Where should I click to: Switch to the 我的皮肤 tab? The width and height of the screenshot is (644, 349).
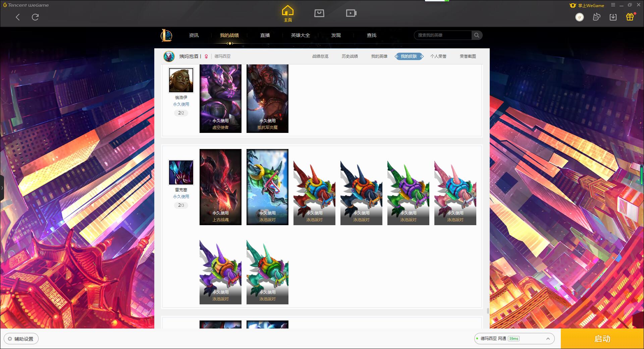pyautogui.click(x=409, y=56)
